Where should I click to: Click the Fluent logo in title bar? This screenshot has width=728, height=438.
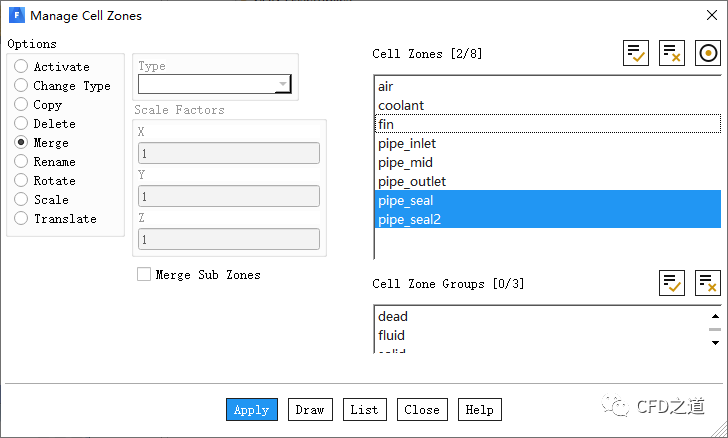coord(16,15)
